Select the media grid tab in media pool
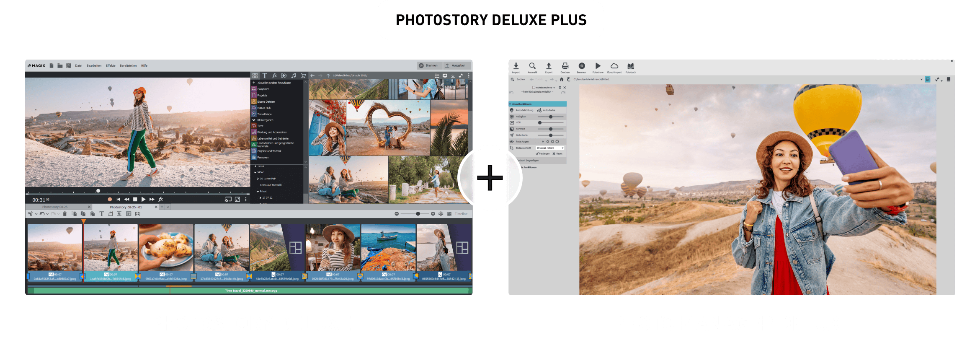980x353 pixels. click(255, 76)
